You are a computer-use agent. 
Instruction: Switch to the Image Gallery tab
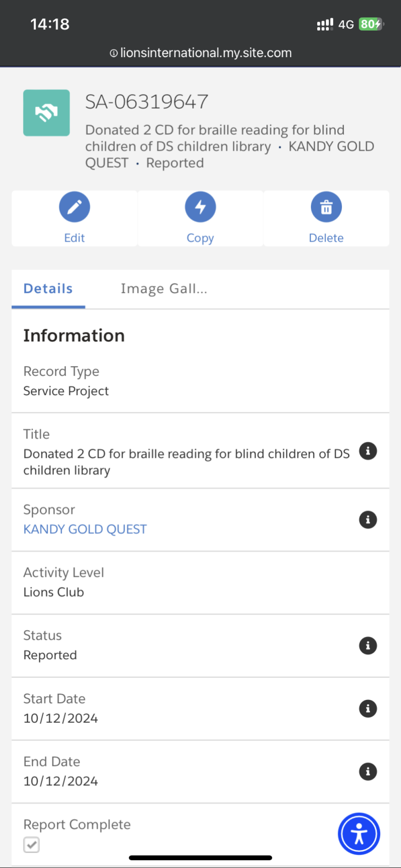pyautogui.click(x=164, y=289)
